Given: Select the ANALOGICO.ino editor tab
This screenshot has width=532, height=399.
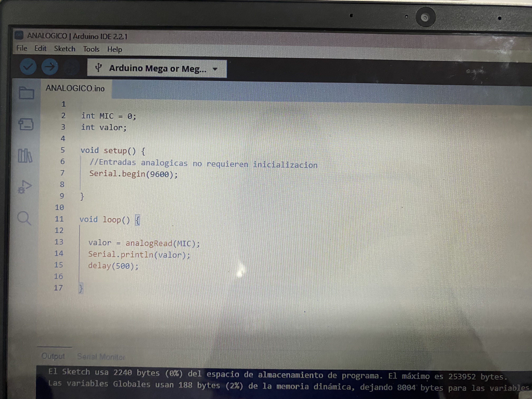Looking at the screenshot, I should point(75,88).
